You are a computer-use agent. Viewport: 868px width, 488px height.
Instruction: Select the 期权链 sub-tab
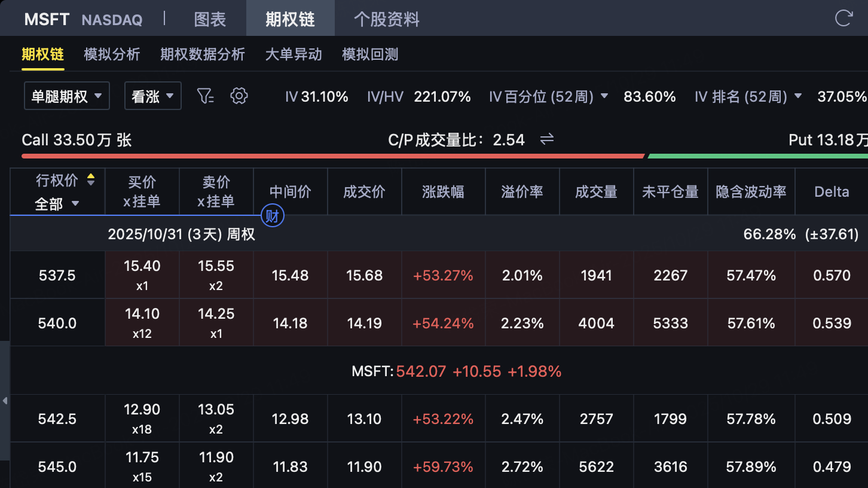point(43,54)
